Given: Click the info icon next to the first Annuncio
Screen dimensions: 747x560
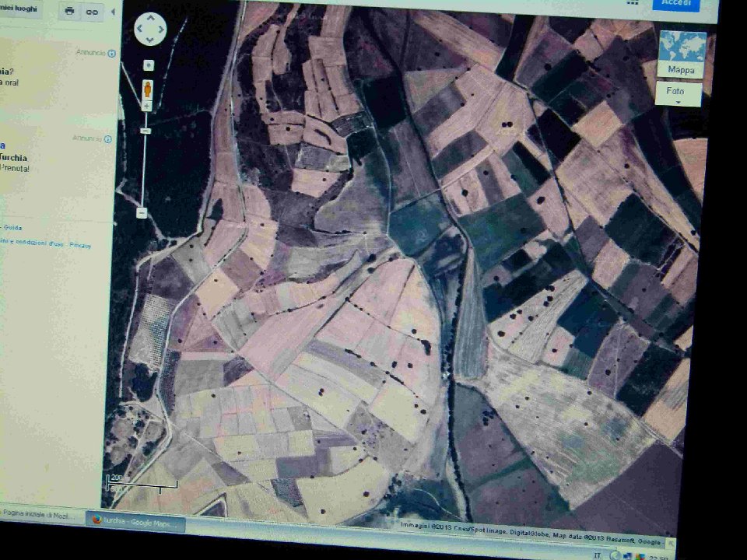Looking at the screenshot, I should pyautogui.click(x=112, y=54).
